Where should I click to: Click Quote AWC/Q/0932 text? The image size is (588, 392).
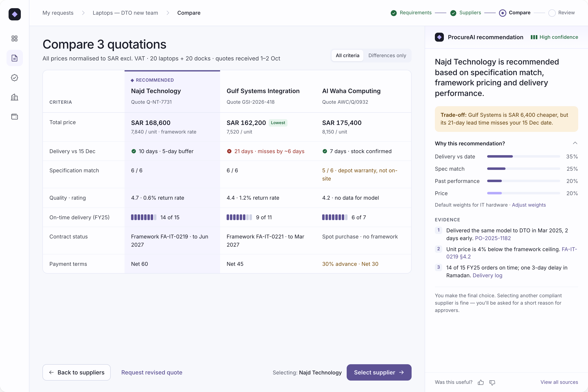click(x=345, y=102)
